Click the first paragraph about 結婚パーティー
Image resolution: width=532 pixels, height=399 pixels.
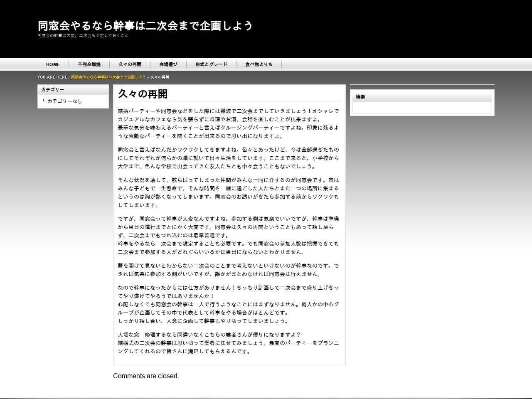228,123
